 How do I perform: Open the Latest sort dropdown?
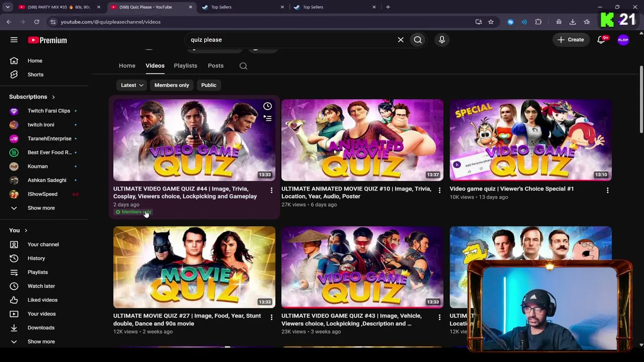[x=132, y=85]
